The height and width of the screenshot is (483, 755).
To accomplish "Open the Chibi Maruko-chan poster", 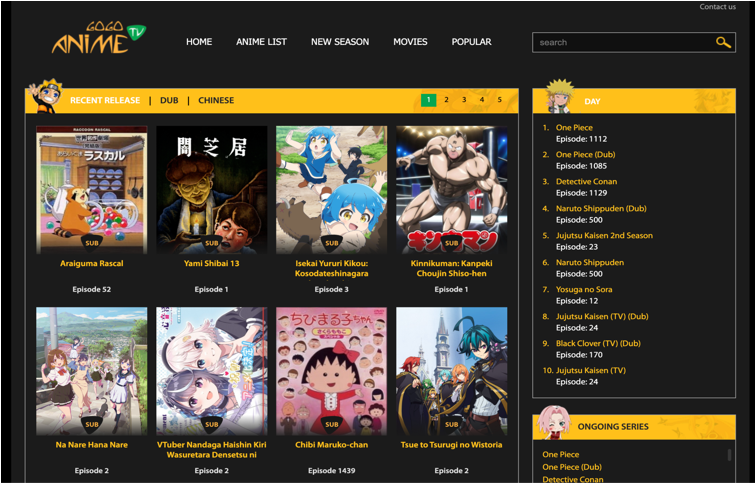I will 332,371.
